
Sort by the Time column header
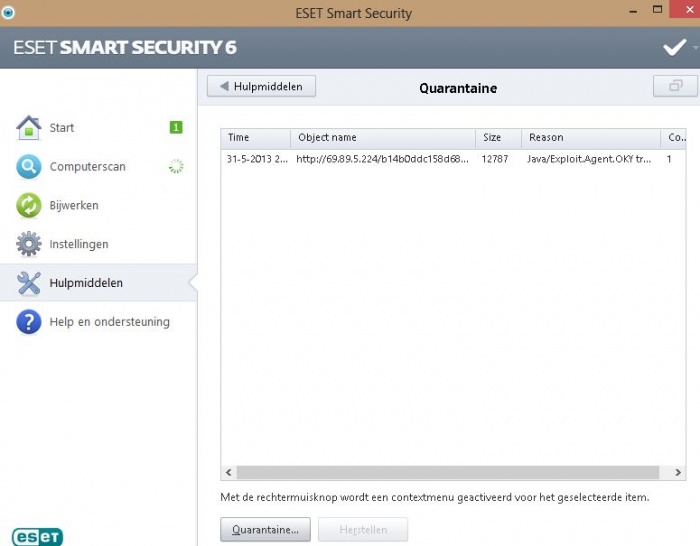click(x=256, y=138)
